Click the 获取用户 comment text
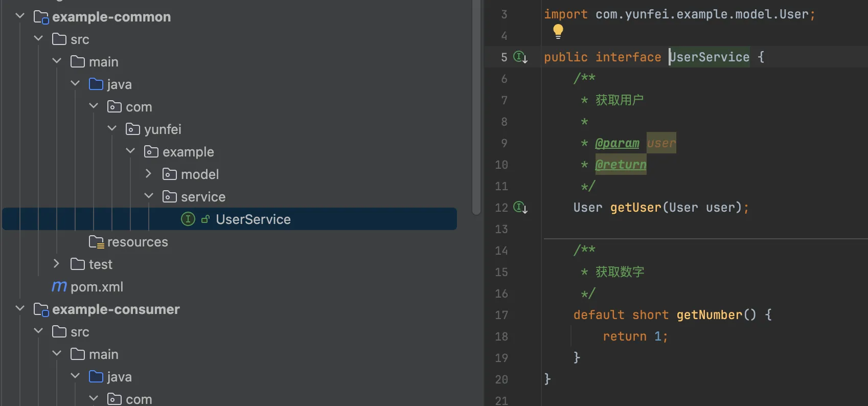Screen dimensions: 868x406 pyautogui.click(x=620, y=100)
